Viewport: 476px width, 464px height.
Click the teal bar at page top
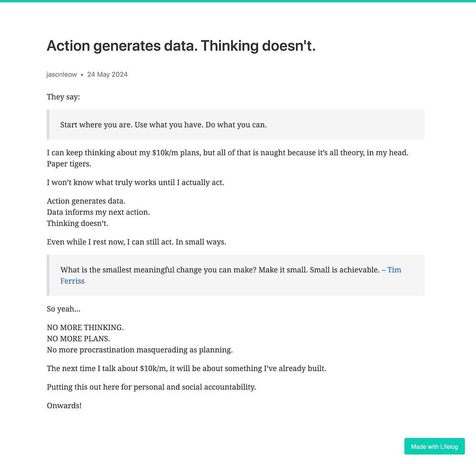[238, 1]
